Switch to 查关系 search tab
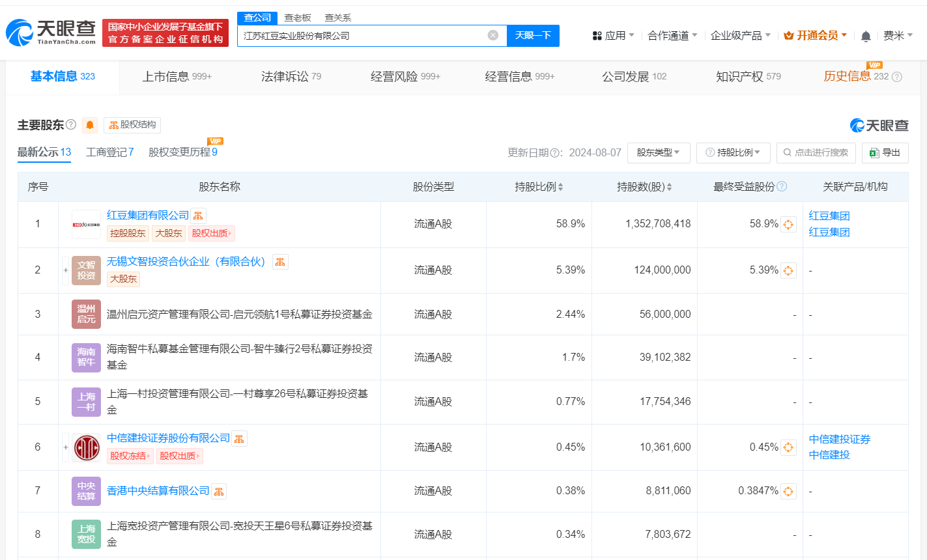Image resolution: width=927 pixels, height=560 pixels. click(x=338, y=18)
